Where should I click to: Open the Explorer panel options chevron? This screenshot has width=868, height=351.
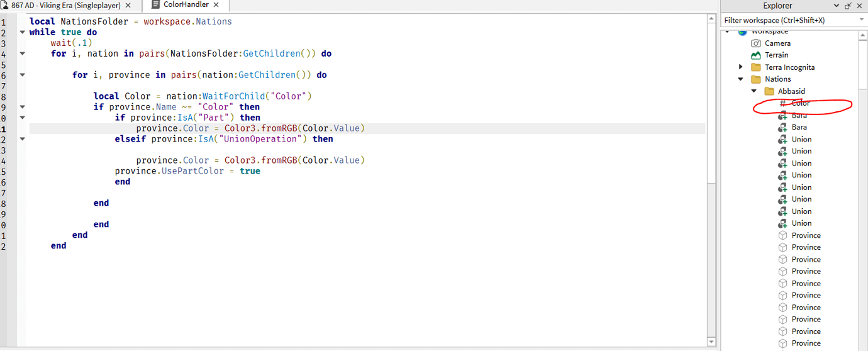point(837,6)
